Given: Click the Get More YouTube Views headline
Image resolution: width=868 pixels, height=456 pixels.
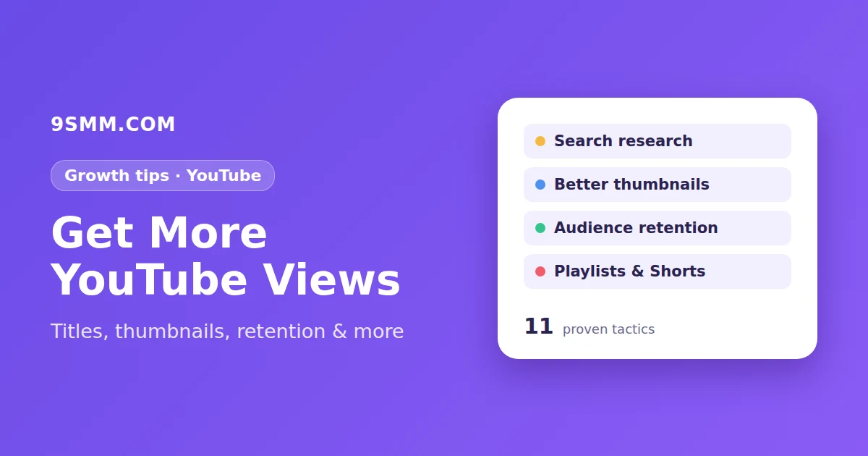Looking at the screenshot, I should [x=226, y=256].
